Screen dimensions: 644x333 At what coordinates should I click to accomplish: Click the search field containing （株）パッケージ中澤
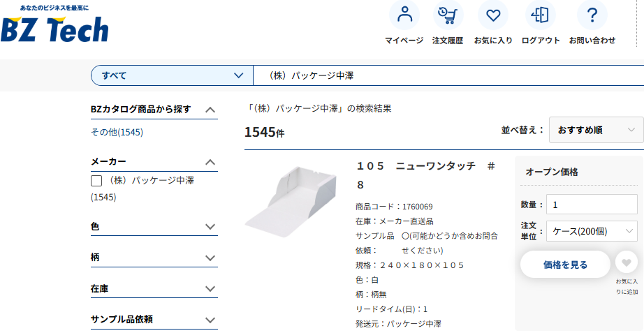pos(448,75)
